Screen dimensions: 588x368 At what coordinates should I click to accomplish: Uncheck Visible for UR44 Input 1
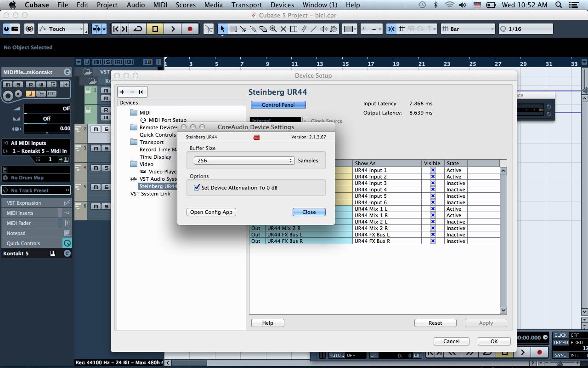click(x=433, y=170)
